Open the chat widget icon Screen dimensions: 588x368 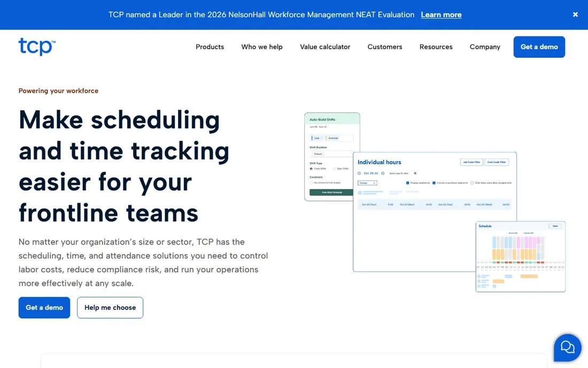click(567, 347)
